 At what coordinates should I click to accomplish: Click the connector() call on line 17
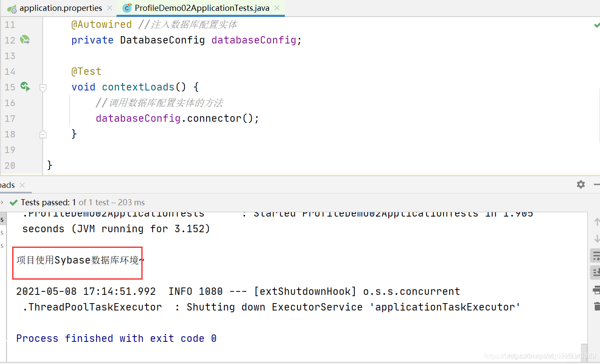(x=220, y=118)
